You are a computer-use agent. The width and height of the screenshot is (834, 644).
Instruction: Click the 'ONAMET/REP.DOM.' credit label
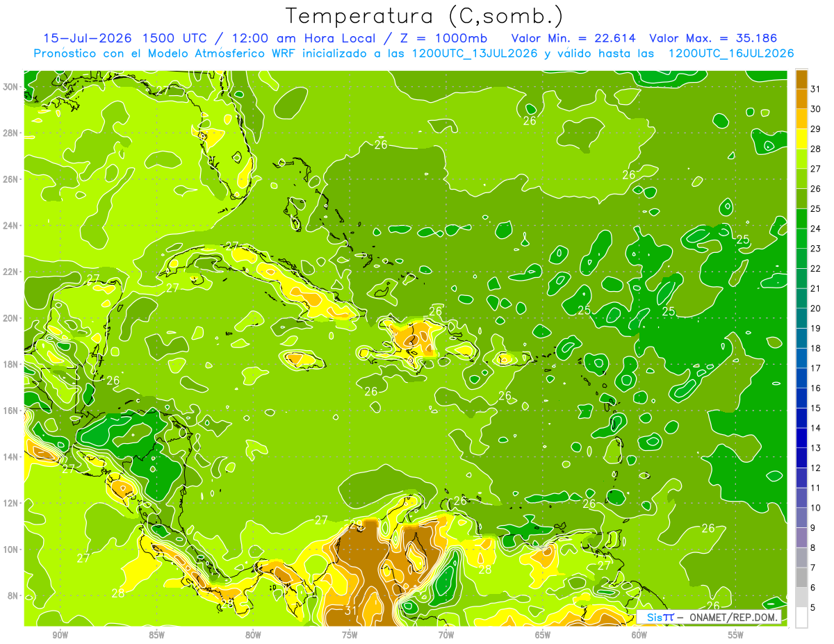(733, 617)
